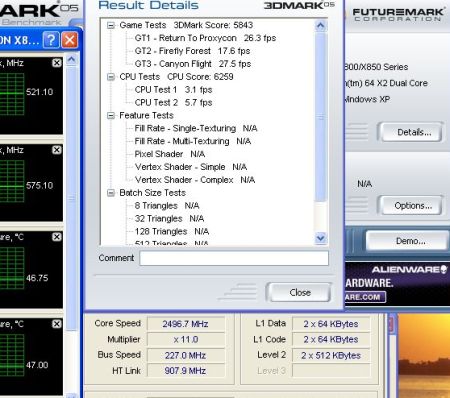450x398 pixels.
Task: Click the Comment text field
Action: point(234,258)
